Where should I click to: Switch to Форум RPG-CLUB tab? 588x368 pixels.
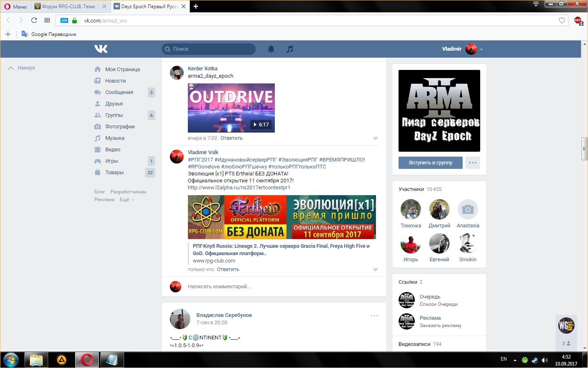pyautogui.click(x=71, y=7)
